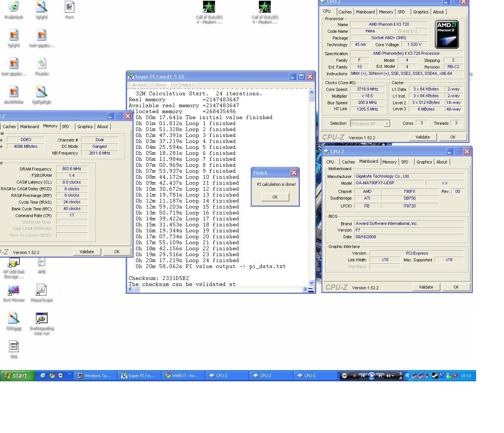Click previous track on taskbar media player

tap(362, 376)
